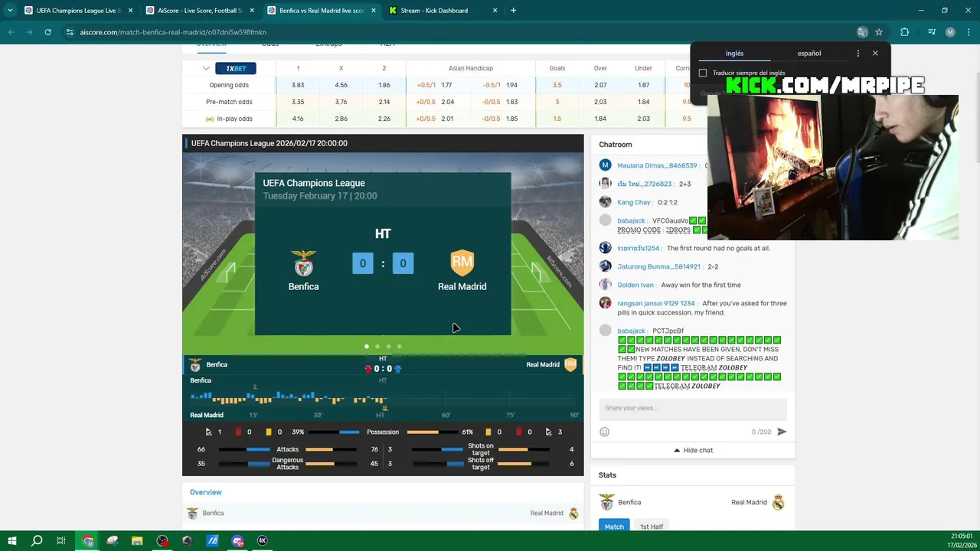Select the 1st Half stats tab

(x=652, y=527)
